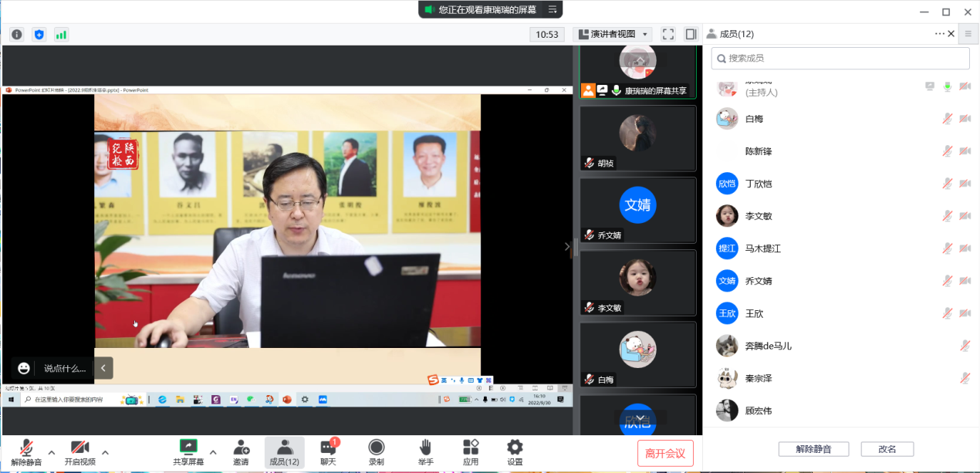Open meeting info icon
The height and width of the screenshot is (473, 980).
16,34
